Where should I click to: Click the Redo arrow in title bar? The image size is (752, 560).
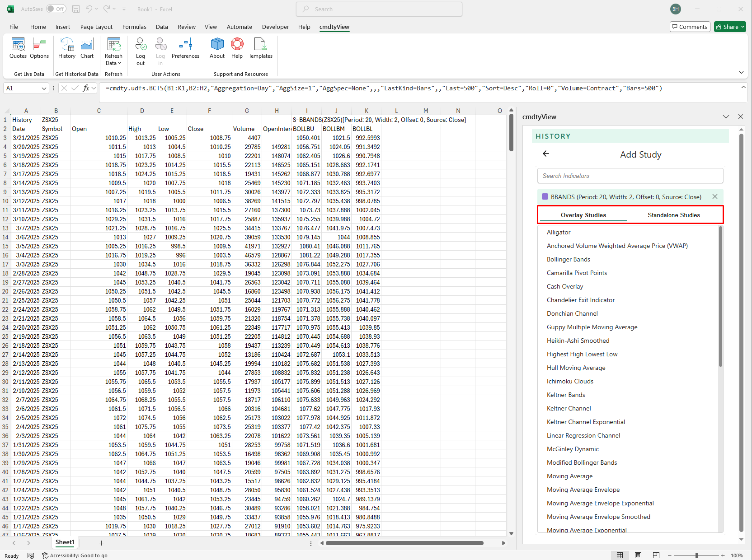[x=107, y=9]
